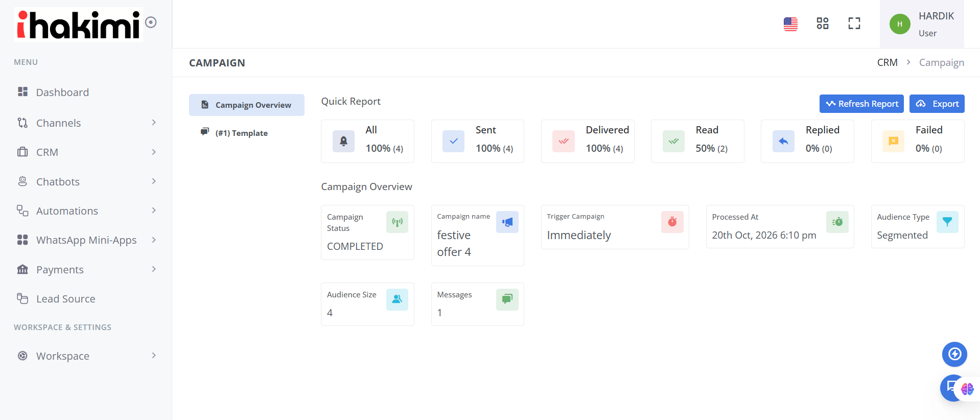Click the Replied arrow icon
Screen dimensions: 980x420
[x=784, y=141]
